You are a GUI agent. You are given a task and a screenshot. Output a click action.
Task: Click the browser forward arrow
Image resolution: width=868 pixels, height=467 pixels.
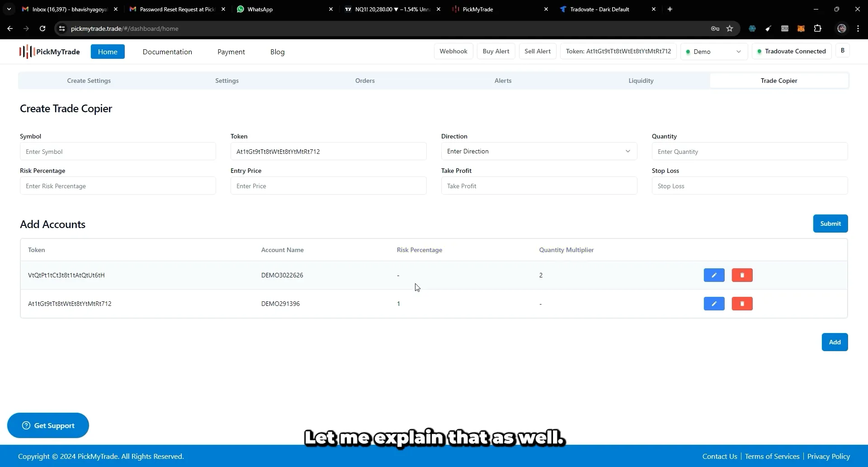26,29
